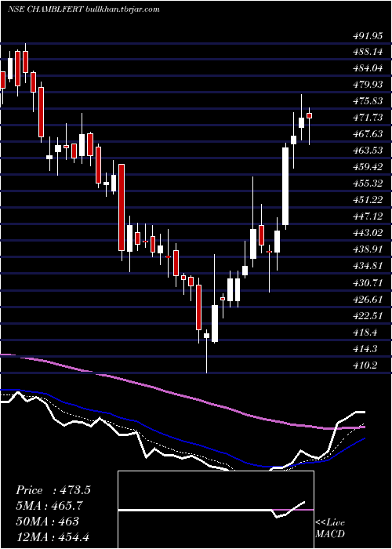Select the 488.14 price axis label
The height and width of the screenshot is (549, 392).
(x=367, y=52)
